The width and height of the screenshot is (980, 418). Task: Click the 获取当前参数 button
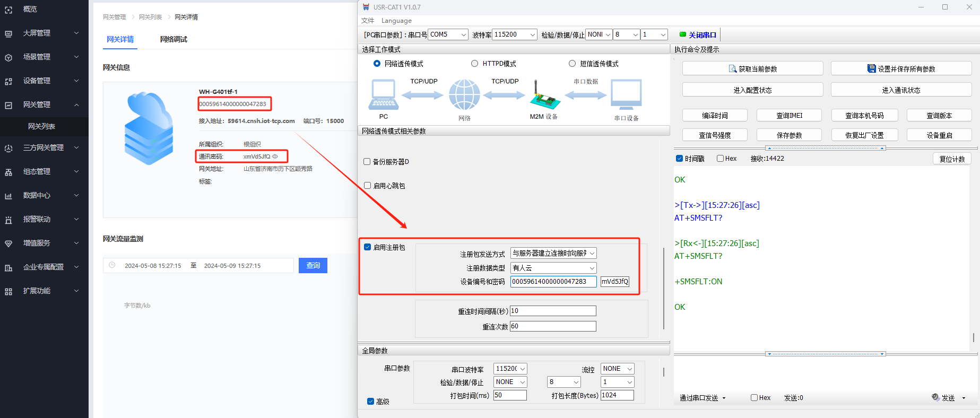tap(752, 68)
